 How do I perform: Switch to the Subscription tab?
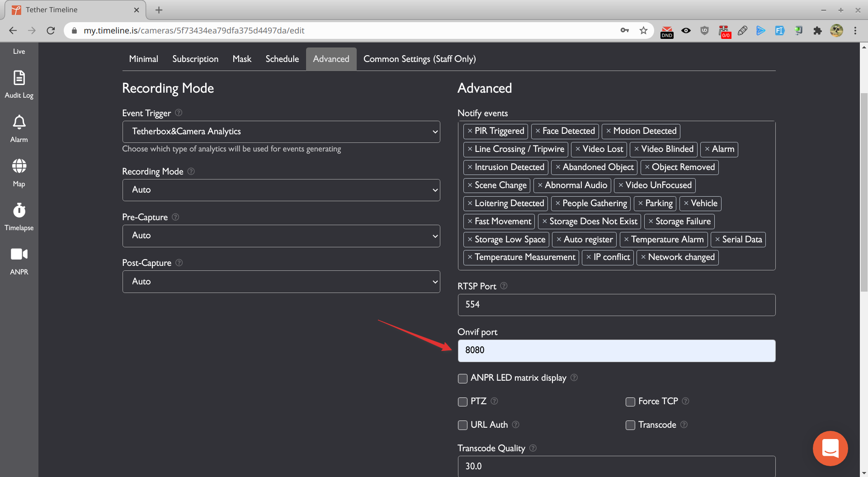[x=195, y=59]
